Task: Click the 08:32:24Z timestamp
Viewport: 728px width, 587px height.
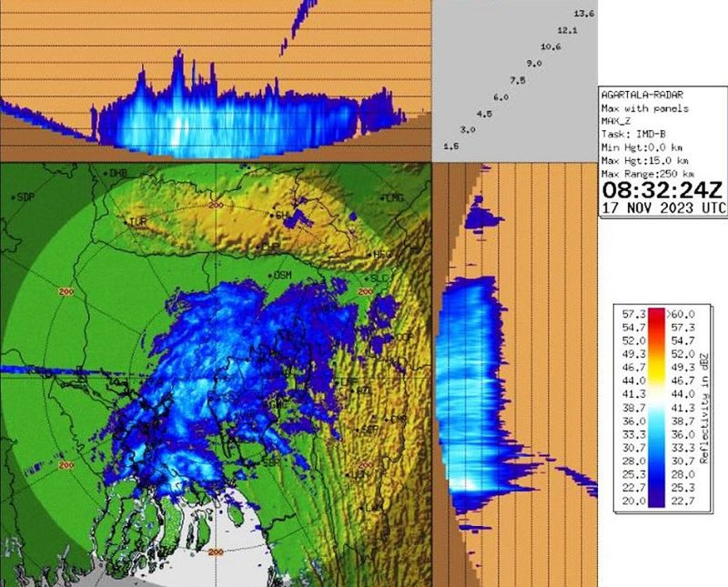Action: (662, 189)
